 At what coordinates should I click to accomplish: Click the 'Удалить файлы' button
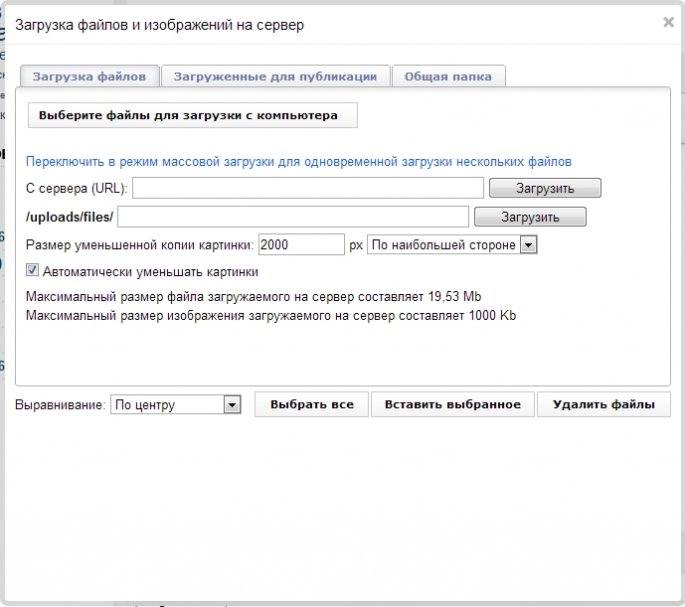point(604,404)
